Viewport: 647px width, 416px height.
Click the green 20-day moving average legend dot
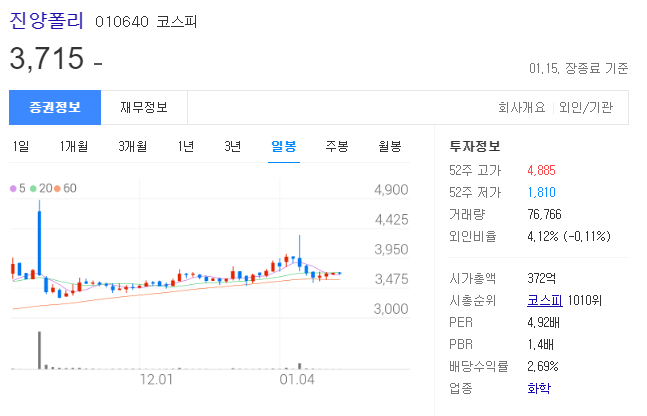(x=33, y=189)
